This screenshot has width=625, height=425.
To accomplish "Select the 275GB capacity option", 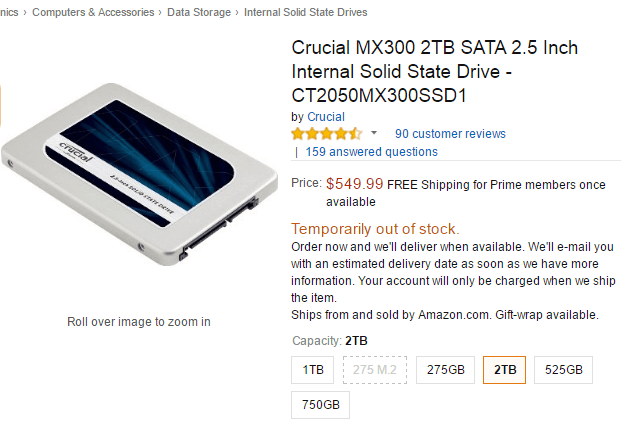I will click(445, 370).
